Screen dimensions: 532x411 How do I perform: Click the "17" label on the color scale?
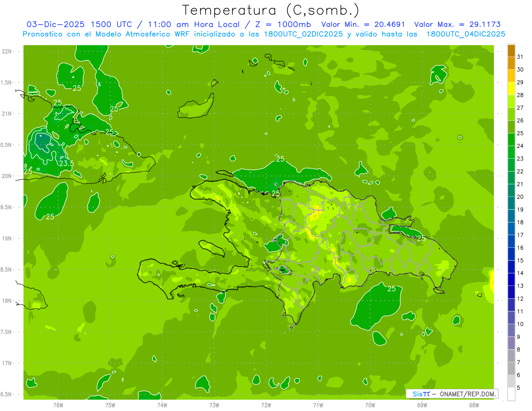(520, 235)
